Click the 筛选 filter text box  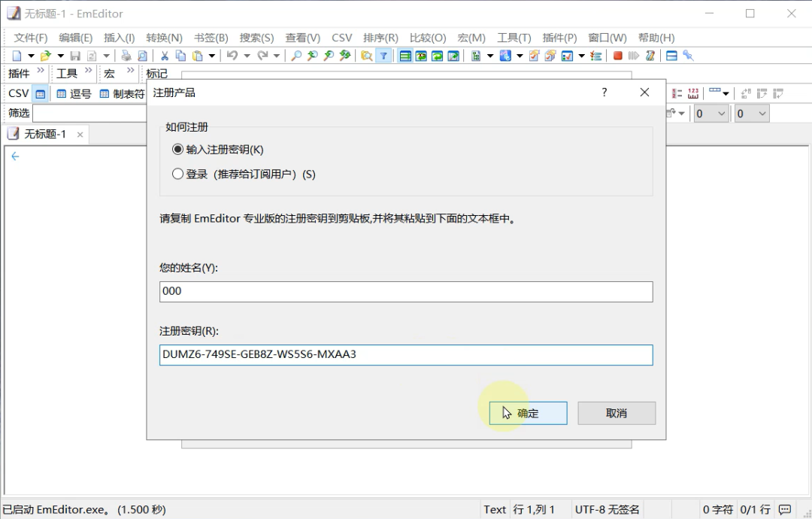(90, 114)
